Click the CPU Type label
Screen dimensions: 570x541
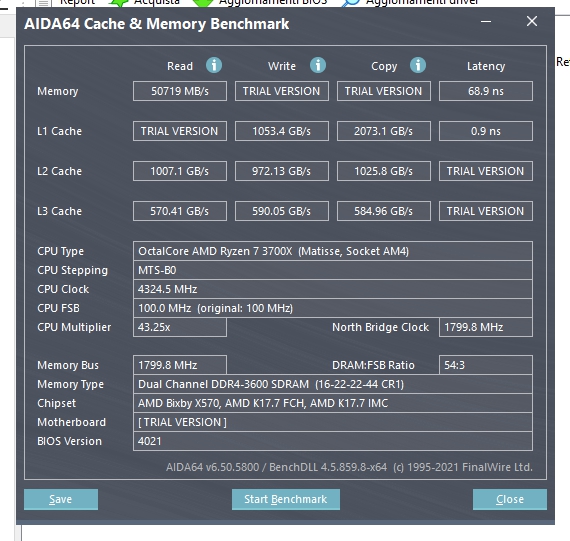[x=60, y=251]
